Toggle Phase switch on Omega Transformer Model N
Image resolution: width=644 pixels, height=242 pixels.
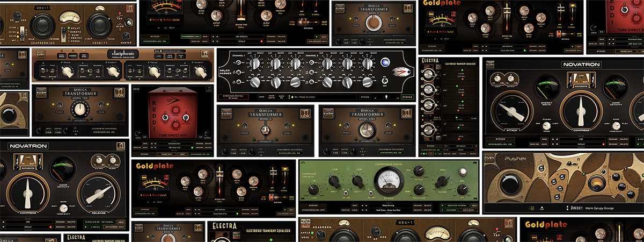coord(356,19)
